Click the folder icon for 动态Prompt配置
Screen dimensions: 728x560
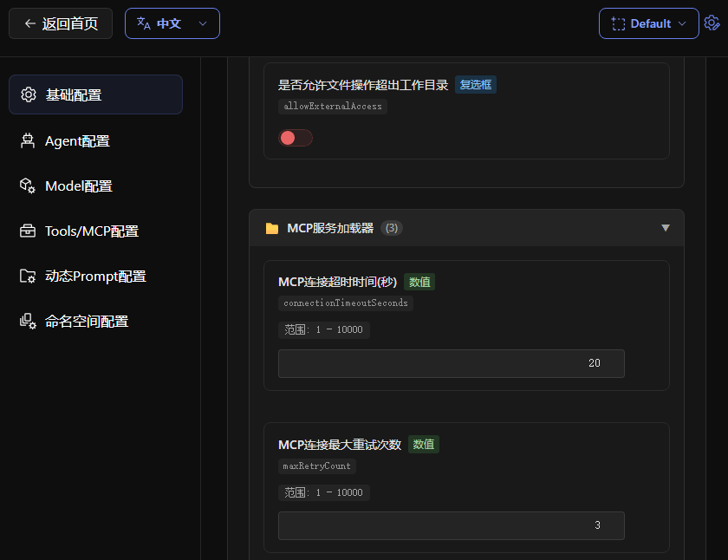(x=28, y=276)
